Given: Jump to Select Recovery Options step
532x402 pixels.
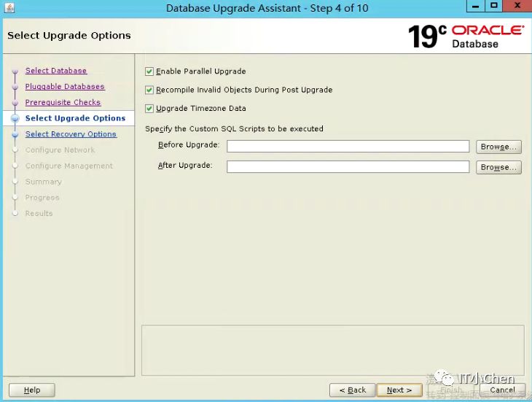Looking at the screenshot, I should pyautogui.click(x=71, y=134).
